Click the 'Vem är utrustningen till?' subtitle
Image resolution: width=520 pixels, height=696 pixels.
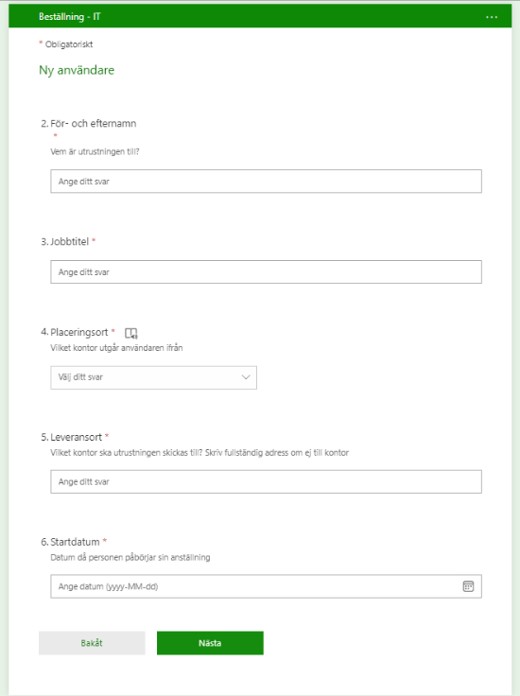coord(95,151)
